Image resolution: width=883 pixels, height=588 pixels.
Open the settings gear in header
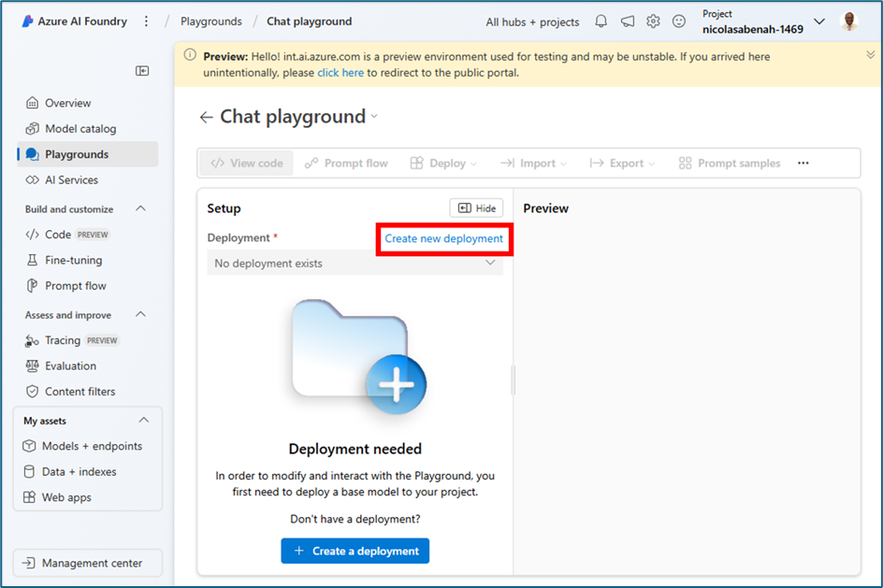coord(653,22)
